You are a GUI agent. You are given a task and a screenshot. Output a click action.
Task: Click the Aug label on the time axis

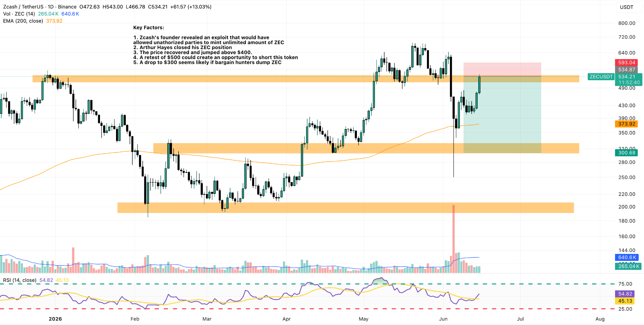click(x=600, y=319)
